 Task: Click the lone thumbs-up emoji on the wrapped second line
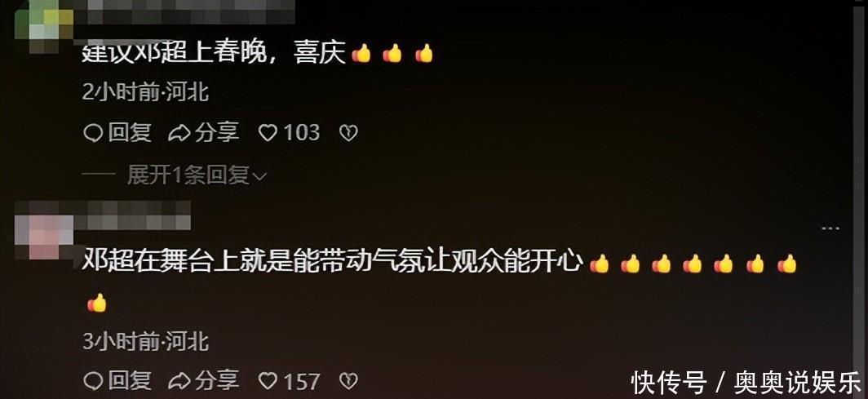tap(97, 304)
